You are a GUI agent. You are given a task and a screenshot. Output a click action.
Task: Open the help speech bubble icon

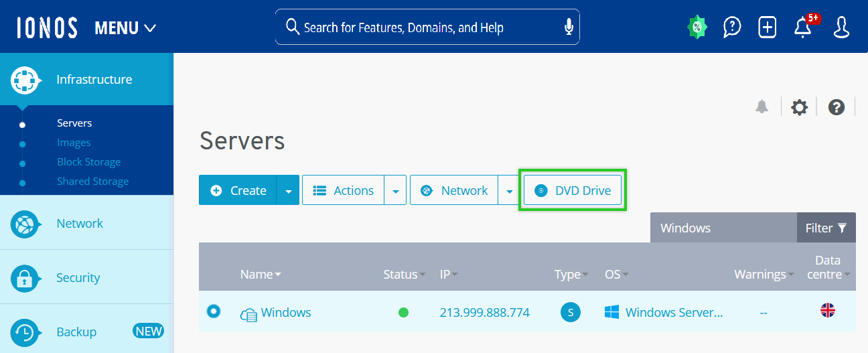[x=732, y=27]
